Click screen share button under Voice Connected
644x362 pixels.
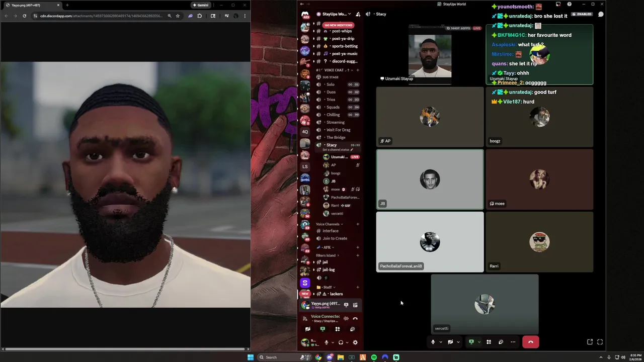323,329
